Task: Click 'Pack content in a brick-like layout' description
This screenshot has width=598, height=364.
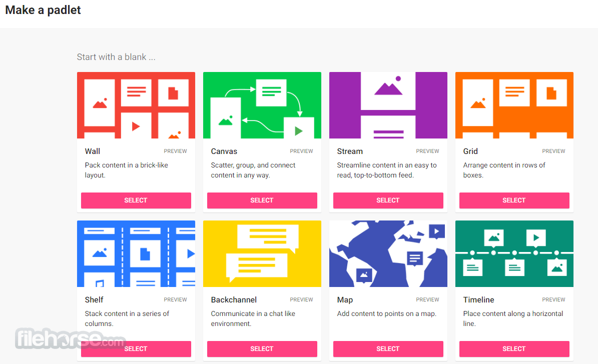Action: point(126,170)
